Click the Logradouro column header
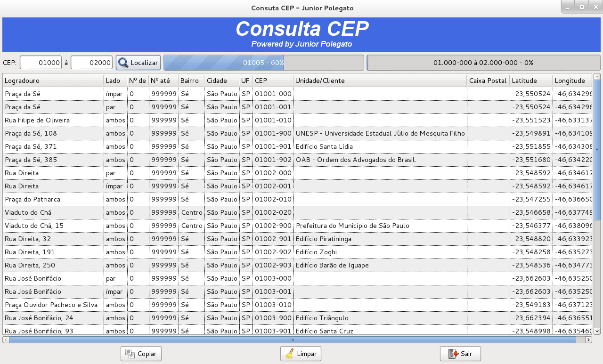This screenshot has height=364, width=603. (x=52, y=80)
